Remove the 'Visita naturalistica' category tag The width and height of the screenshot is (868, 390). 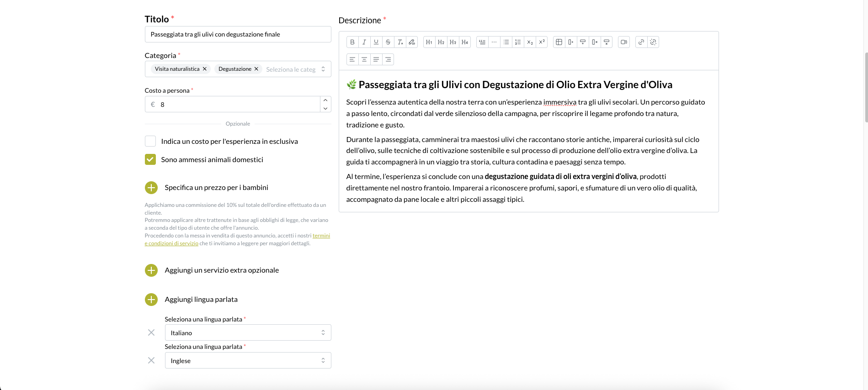point(205,69)
